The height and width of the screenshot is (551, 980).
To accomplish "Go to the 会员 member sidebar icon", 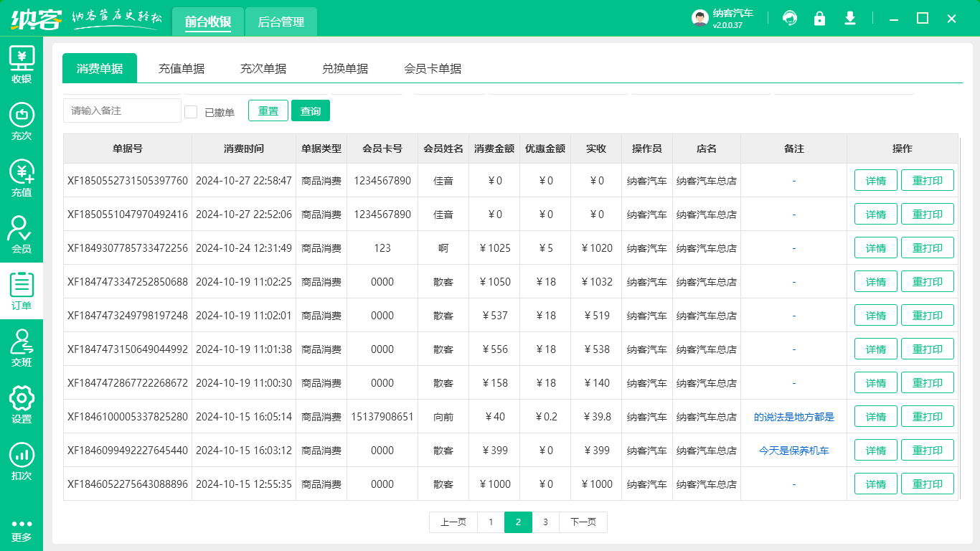I will (22, 235).
